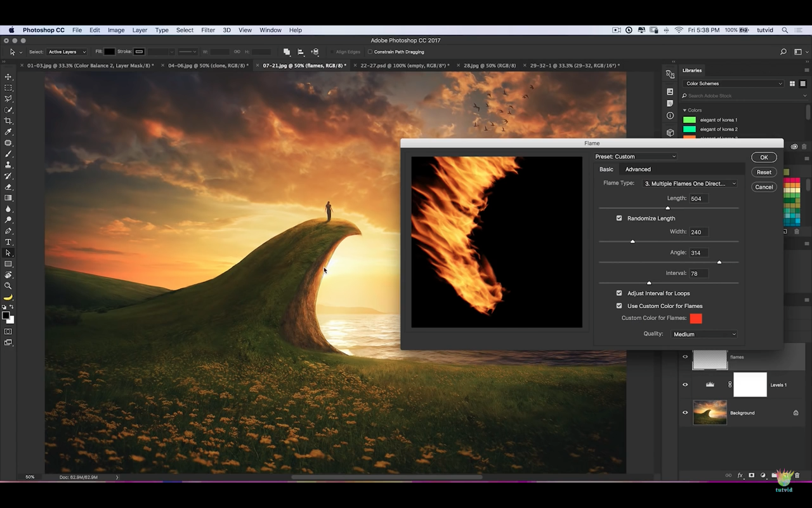Hide the Background layer
This screenshot has width=812, height=508.
[685, 413]
